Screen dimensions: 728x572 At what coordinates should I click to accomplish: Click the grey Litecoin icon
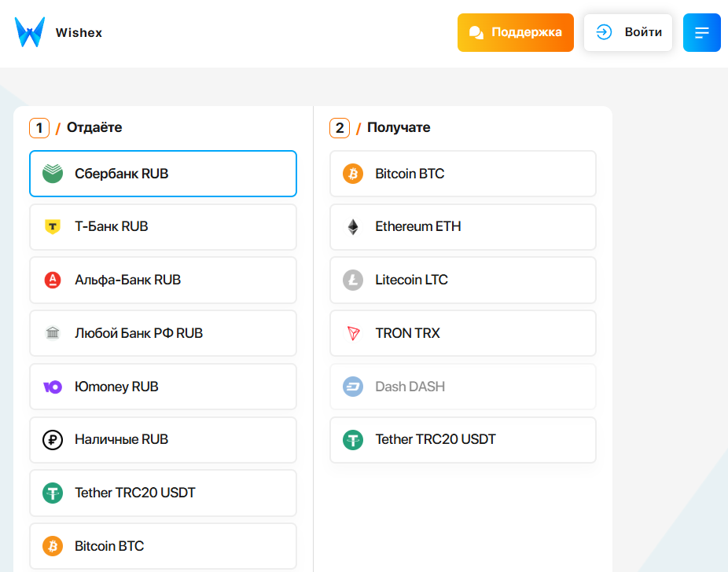point(353,280)
